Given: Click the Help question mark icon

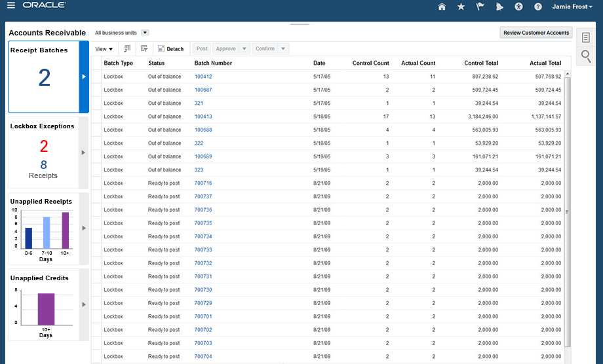Looking at the screenshot, I should click(x=538, y=7).
